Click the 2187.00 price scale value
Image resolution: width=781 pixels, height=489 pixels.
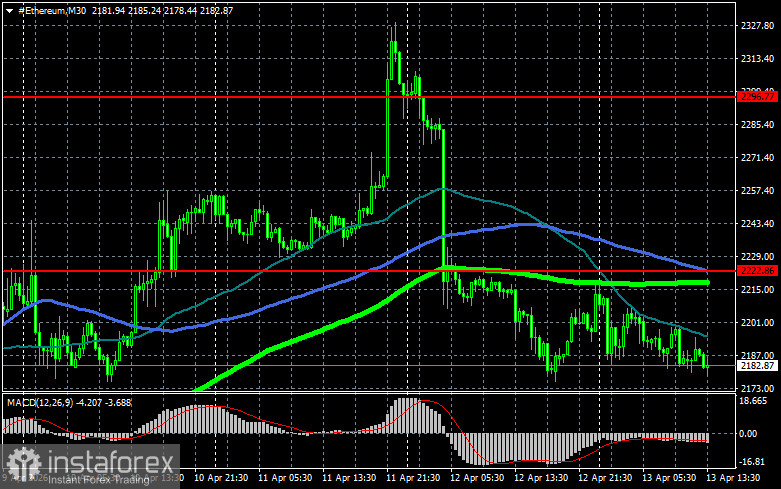click(757, 355)
